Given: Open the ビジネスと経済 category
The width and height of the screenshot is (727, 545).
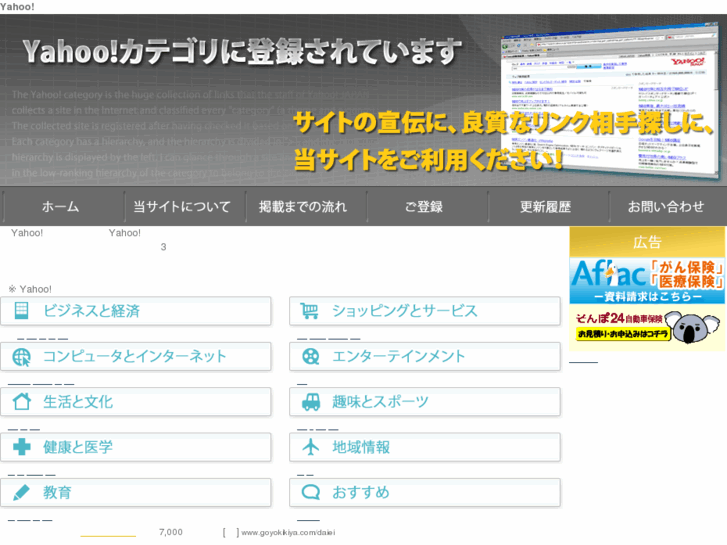Looking at the screenshot, I should point(136,311).
